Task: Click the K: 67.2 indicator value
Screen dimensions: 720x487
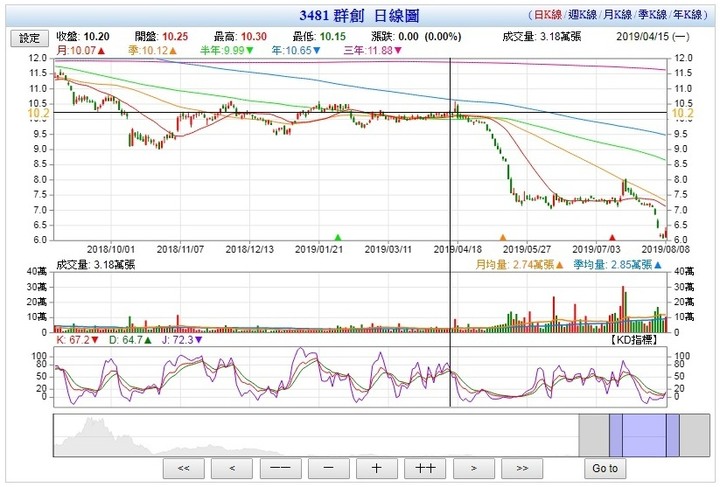Action: pos(78,340)
